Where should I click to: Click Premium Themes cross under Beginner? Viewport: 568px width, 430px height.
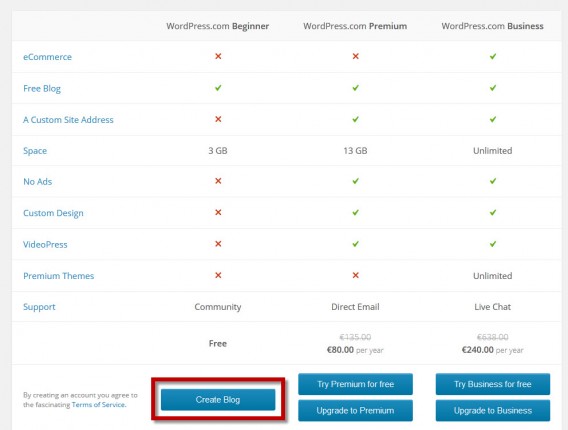click(218, 275)
